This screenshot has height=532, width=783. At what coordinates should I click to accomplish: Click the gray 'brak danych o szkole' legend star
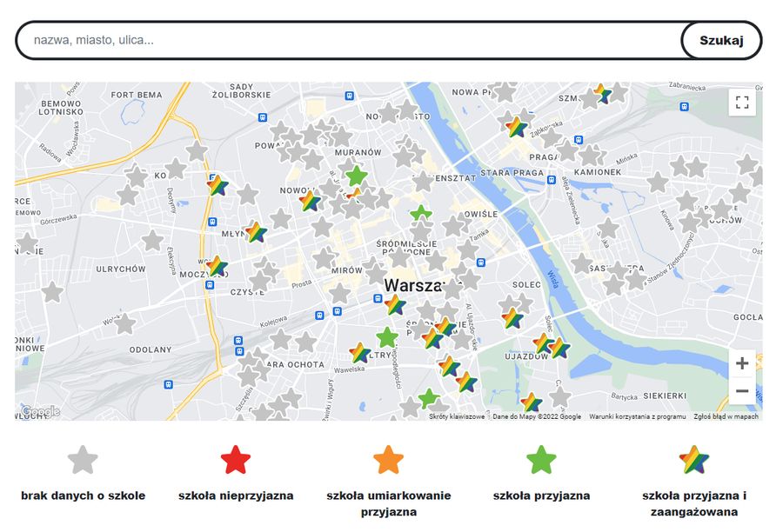point(83,460)
